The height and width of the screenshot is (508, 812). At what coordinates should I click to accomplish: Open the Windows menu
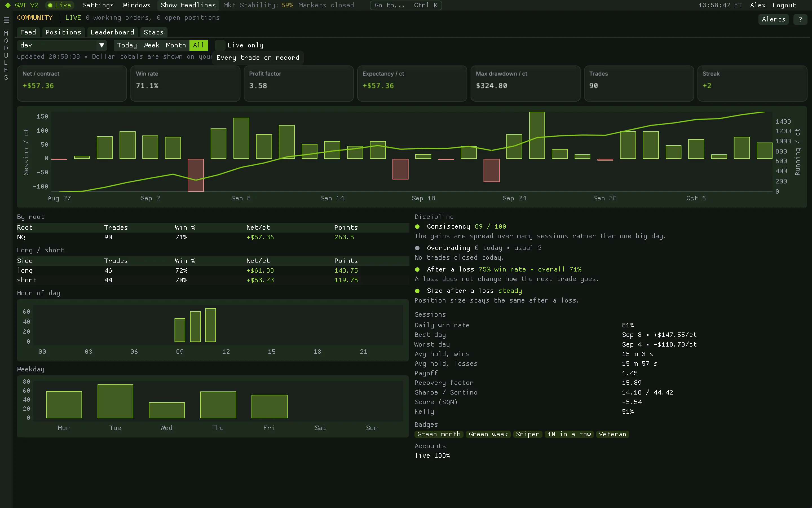136,5
